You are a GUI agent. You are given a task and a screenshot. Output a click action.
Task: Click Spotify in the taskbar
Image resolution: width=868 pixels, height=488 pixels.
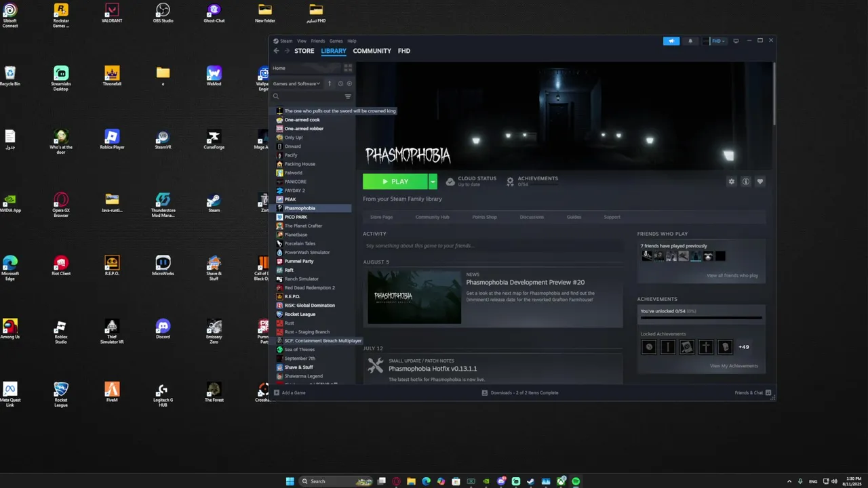pyautogui.click(x=576, y=481)
